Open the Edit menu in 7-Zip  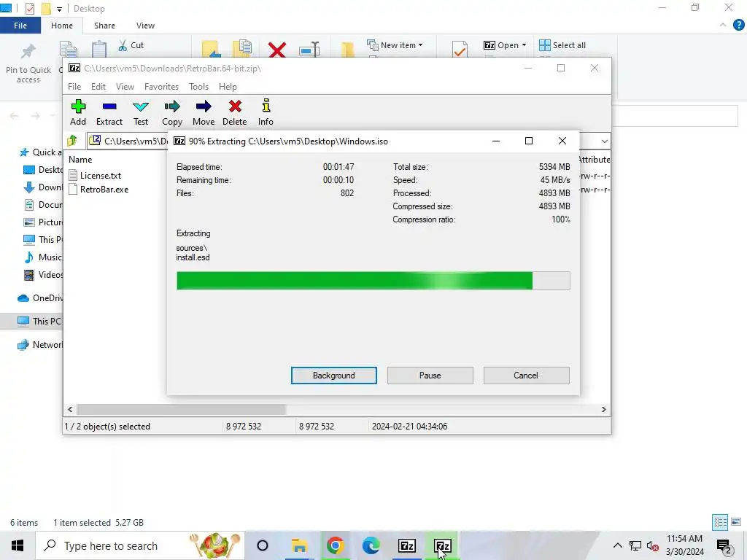98,87
